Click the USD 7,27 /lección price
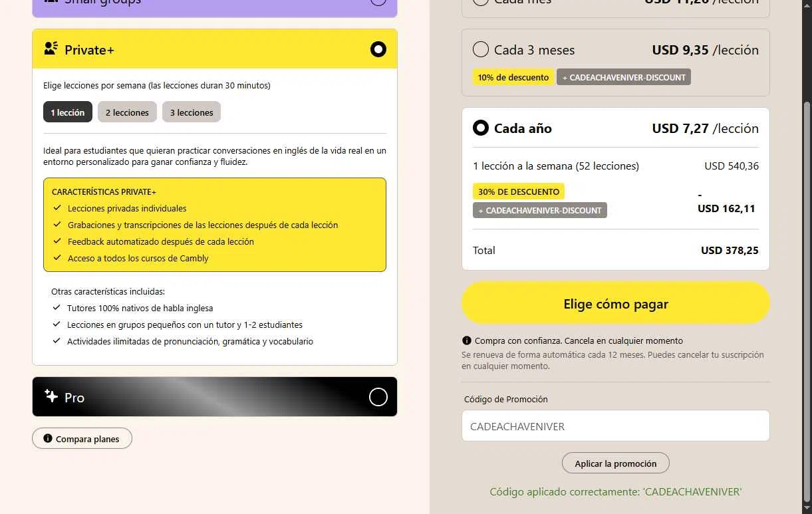 tap(705, 128)
